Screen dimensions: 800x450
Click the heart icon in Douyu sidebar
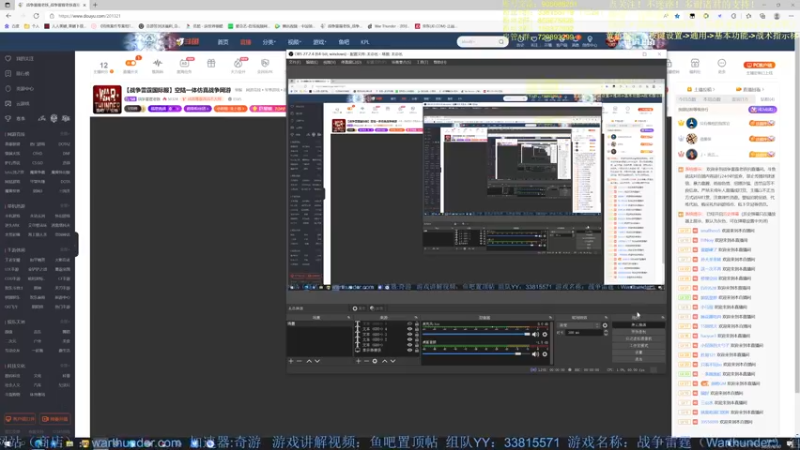point(8,59)
